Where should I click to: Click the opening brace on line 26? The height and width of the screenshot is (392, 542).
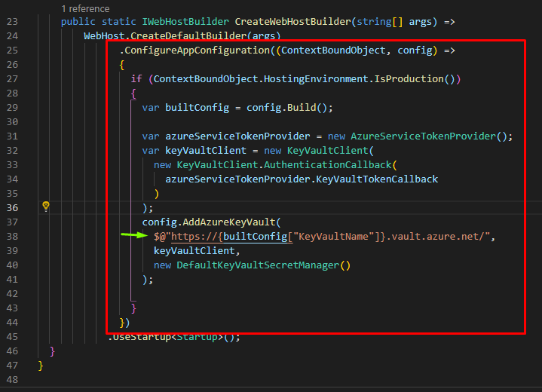click(121, 65)
